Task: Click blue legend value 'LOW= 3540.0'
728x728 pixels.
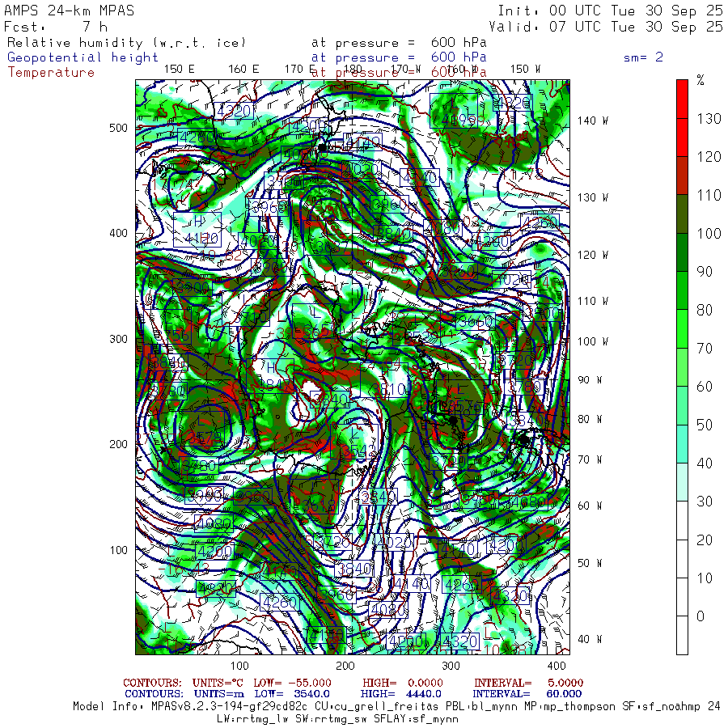Action: click(292, 694)
